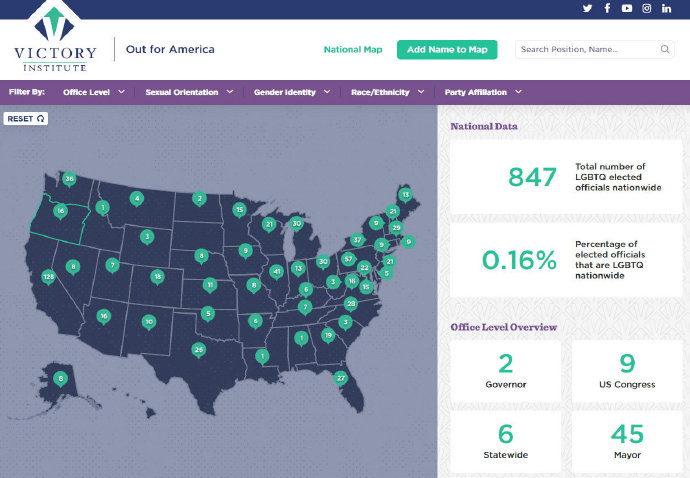
Task: Expand the Office Level filter dropdown
Action: (94, 92)
